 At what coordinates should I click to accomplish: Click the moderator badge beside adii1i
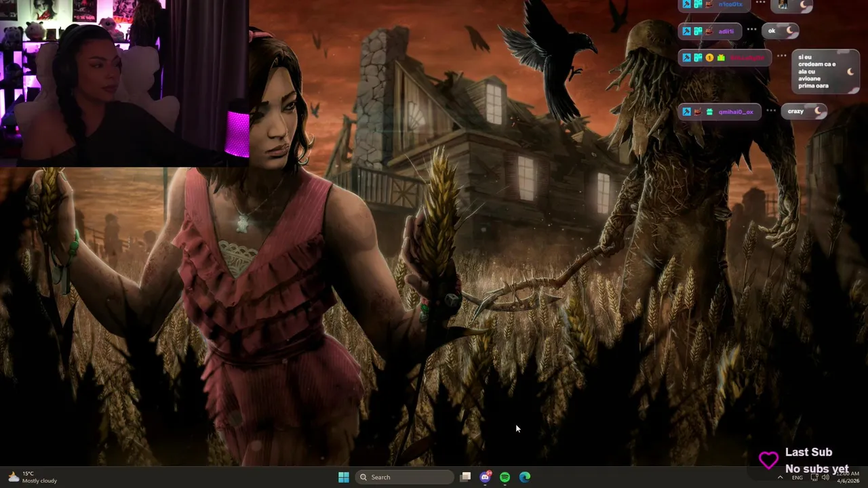686,31
